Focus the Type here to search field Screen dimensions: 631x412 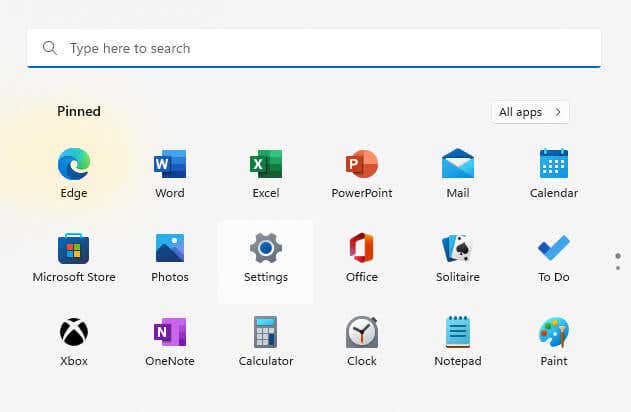click(x=314, y=48)
